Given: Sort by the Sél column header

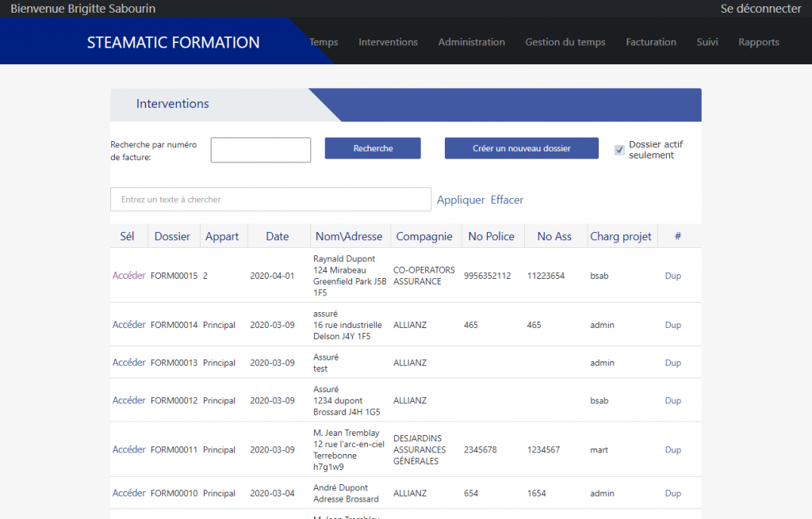Looking at the screenshot, I should (127, 236).
